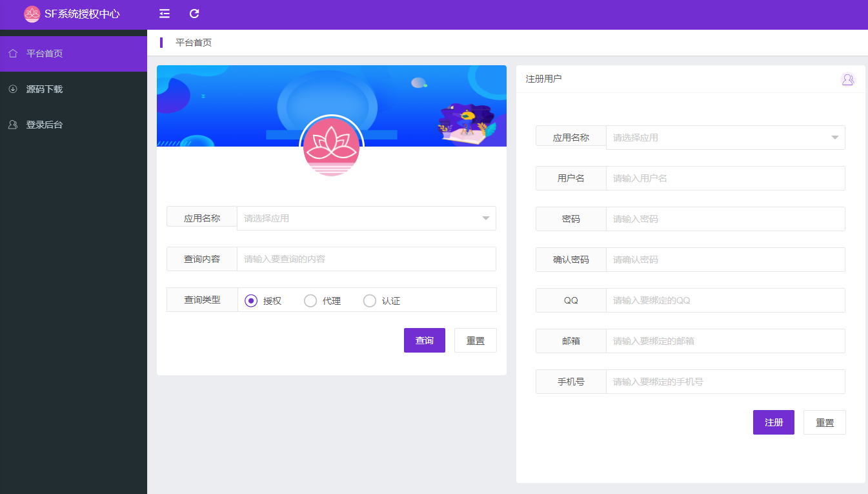Click the pink lotus avatar on the banner
868x494 pixels.
click(x=331, y=148)
